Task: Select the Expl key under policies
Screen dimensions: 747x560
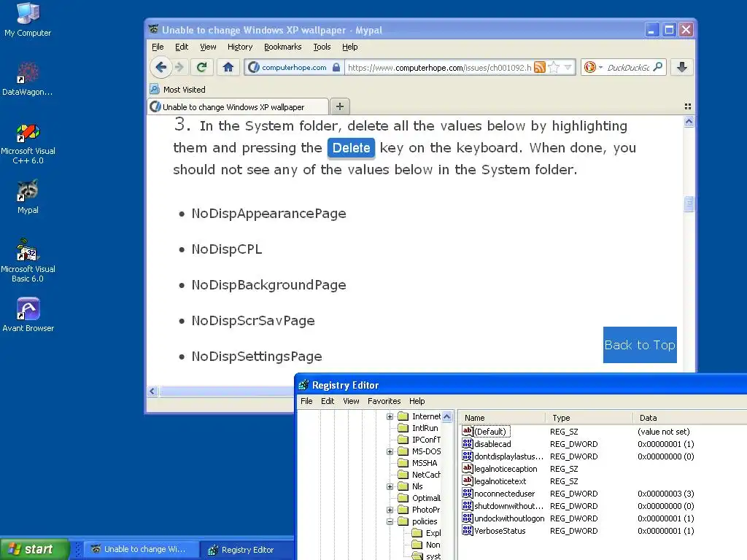Action: [x=426, y=533]
